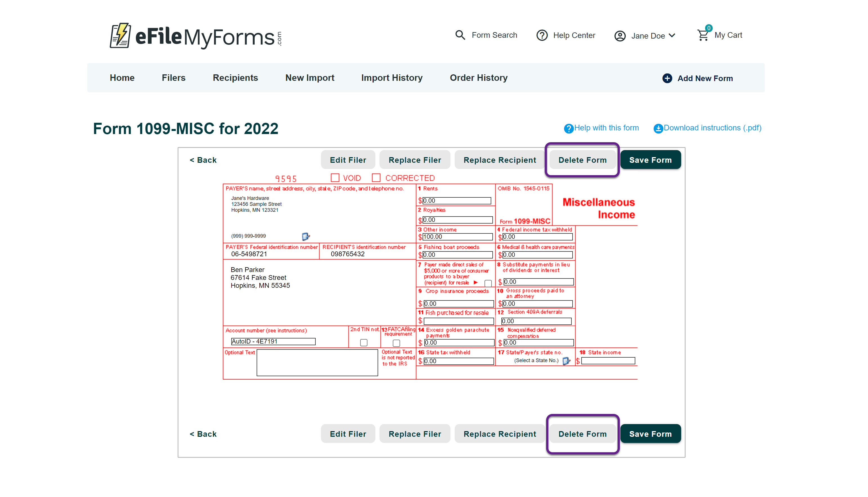Click the edit icon beside payer phone number

(306, 236)
